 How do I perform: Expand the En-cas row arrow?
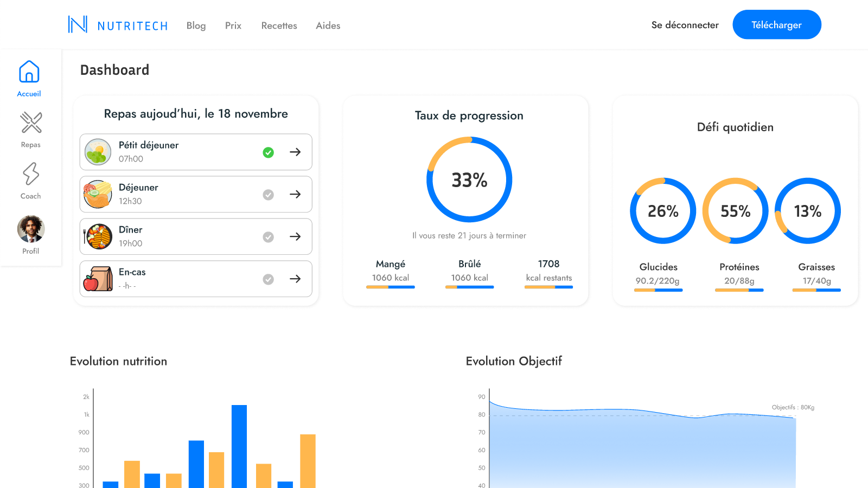(x=295, y=279)
